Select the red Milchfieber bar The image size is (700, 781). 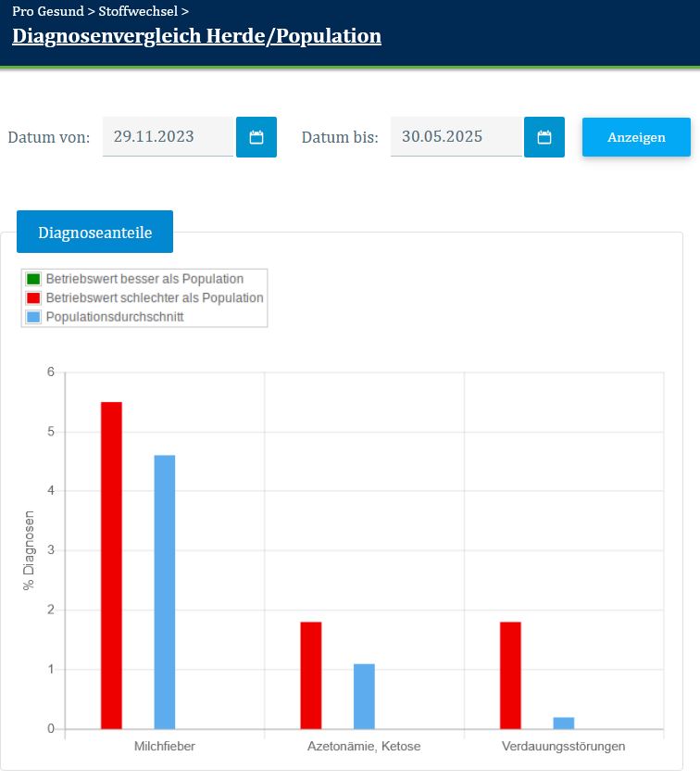click(111, 565)
